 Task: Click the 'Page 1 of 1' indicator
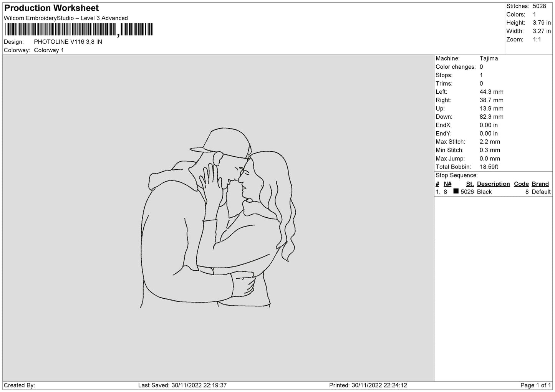(x=535, y=385)
